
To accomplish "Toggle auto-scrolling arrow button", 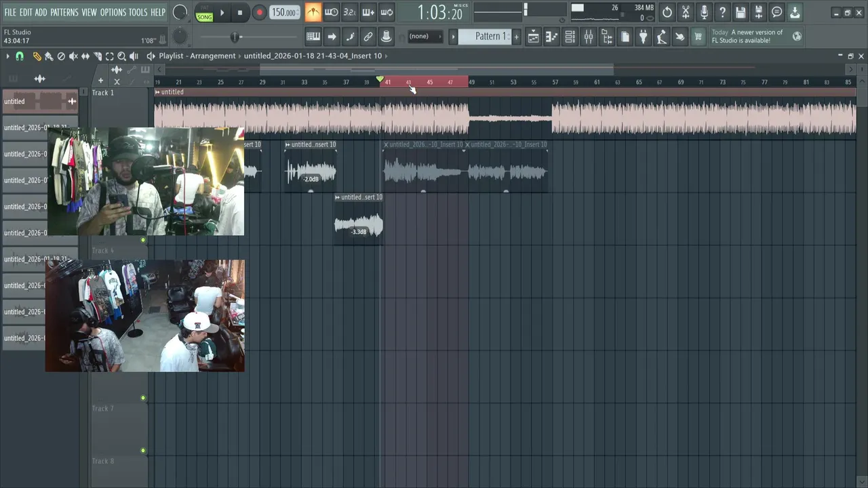I will 332,37.
